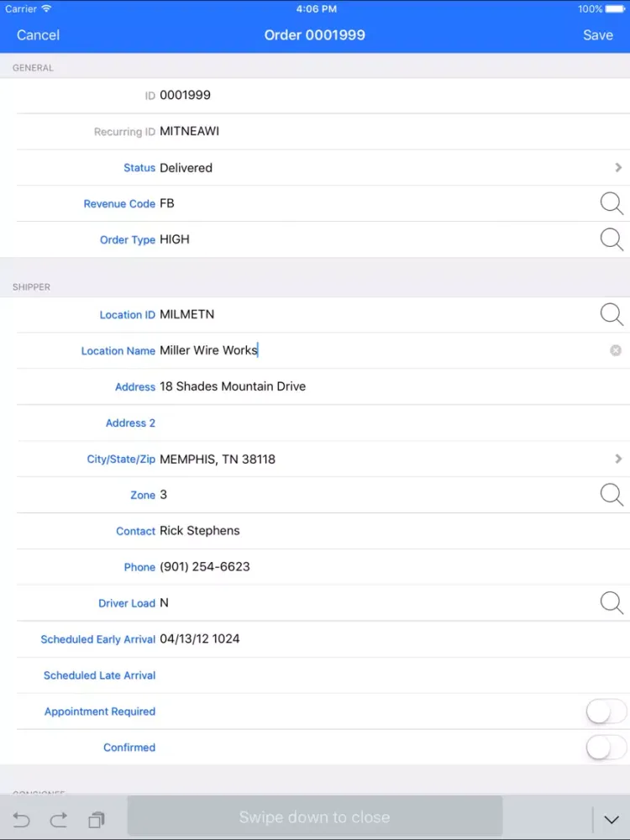Open Revenue Code lookup search icon

(x=612, y=203)
